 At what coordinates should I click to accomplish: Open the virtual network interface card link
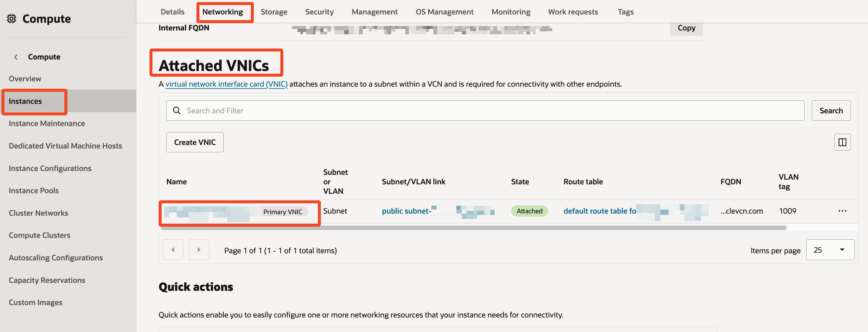pyautogui.click(x=226, y=84)
